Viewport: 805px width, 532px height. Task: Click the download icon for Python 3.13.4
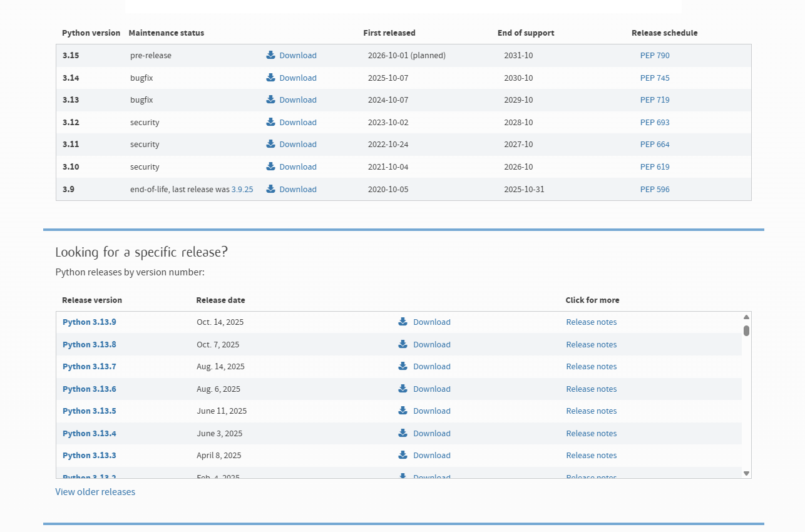[402, 433]
